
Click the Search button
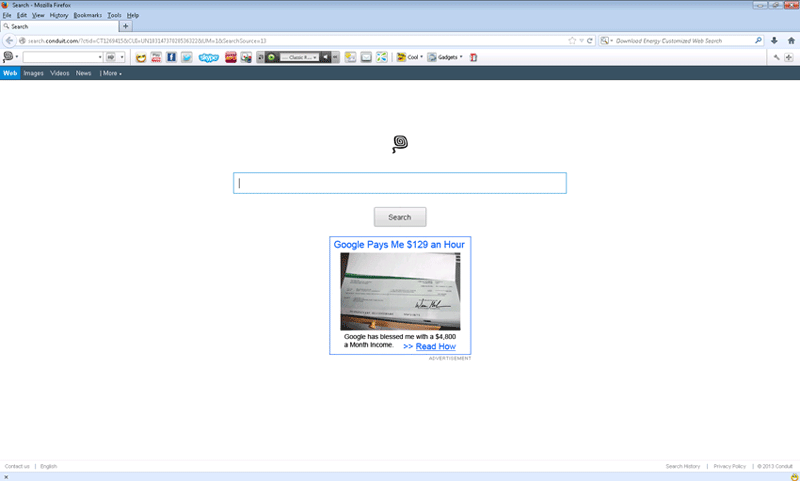[x=399, y=217]
